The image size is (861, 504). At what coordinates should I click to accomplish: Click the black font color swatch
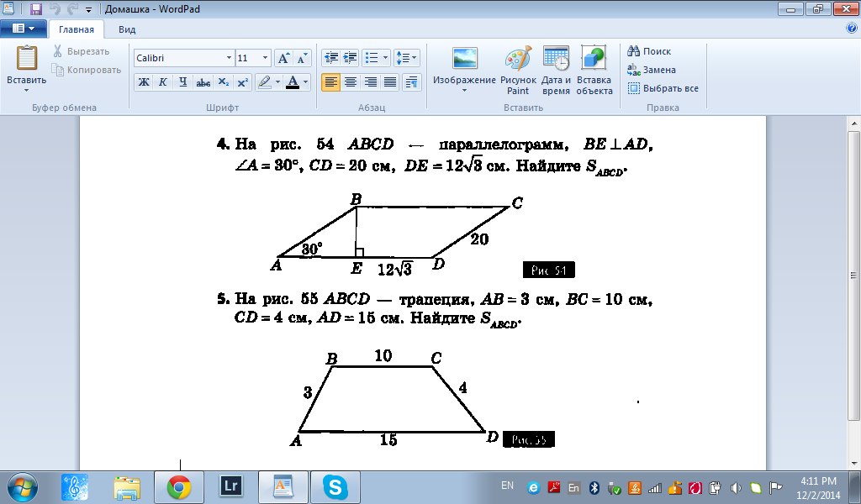[292, 82]
